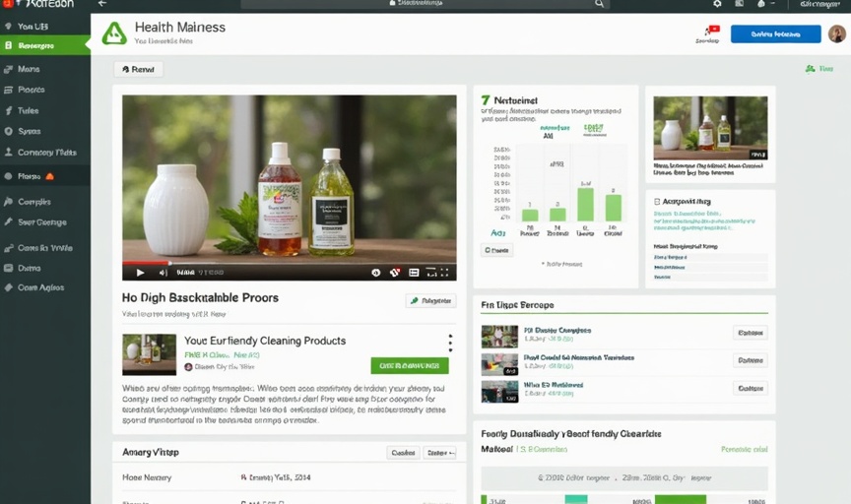Click the green Parnatic cdal link
The image size is (851, 504).
744,449
